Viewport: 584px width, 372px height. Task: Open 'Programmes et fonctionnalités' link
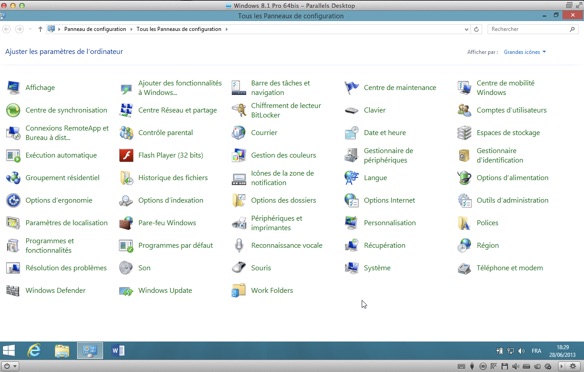49,245
